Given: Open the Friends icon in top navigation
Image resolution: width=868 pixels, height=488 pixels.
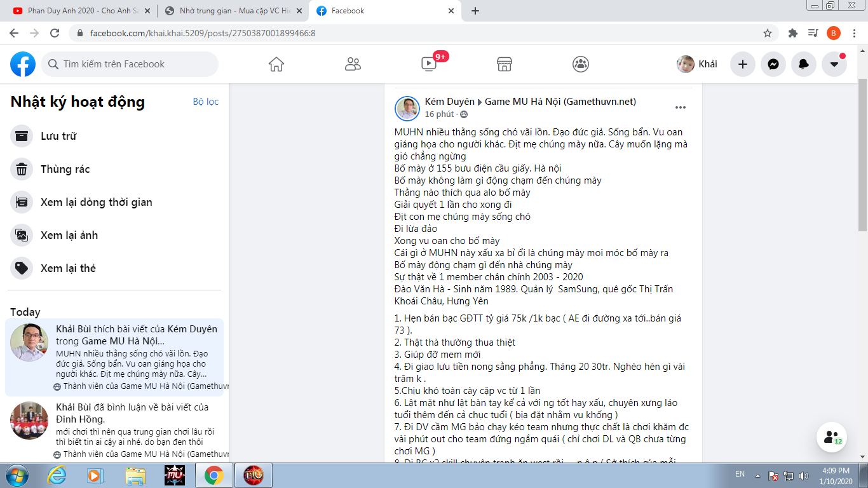Looking at the screenshot, I should coord(353,64).
